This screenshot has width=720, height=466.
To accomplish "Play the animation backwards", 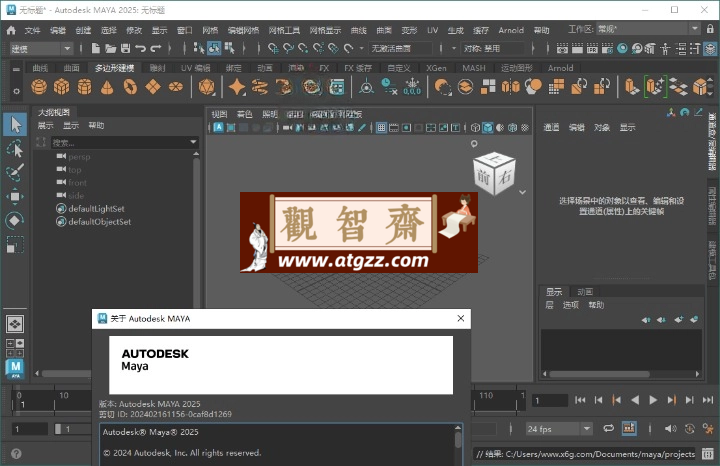I will (635, 400).
